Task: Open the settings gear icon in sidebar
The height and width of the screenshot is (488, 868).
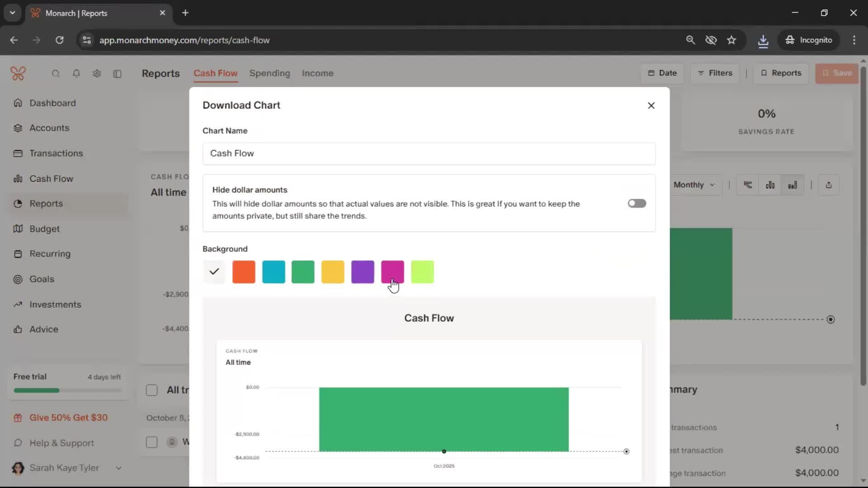Action: click(97, 74)
